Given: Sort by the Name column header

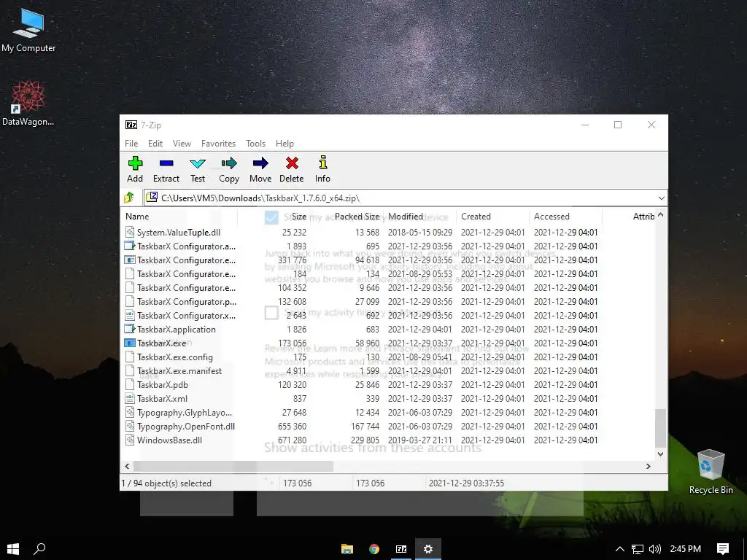Looking at the screenshot, I should coord(179,216).
